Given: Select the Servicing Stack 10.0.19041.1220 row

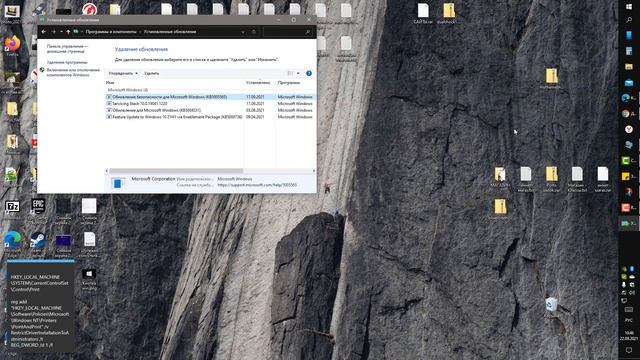Looking at the screenshot, I should coord(210,104).
